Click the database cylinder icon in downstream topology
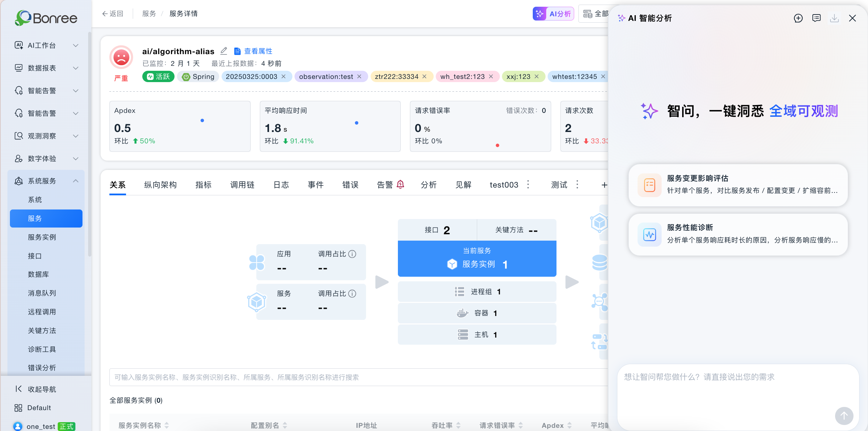Image resolution: width=868 pixels, height=431 pixels. [x=600, y=263]
